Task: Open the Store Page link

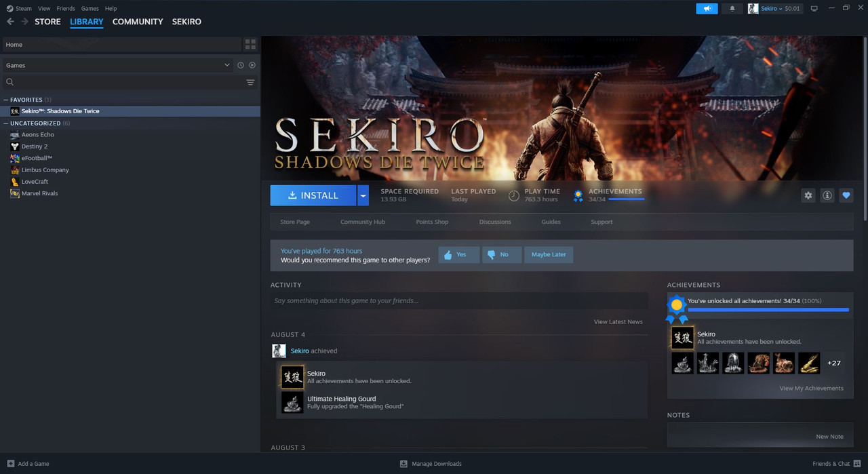Action: point(295,222)
